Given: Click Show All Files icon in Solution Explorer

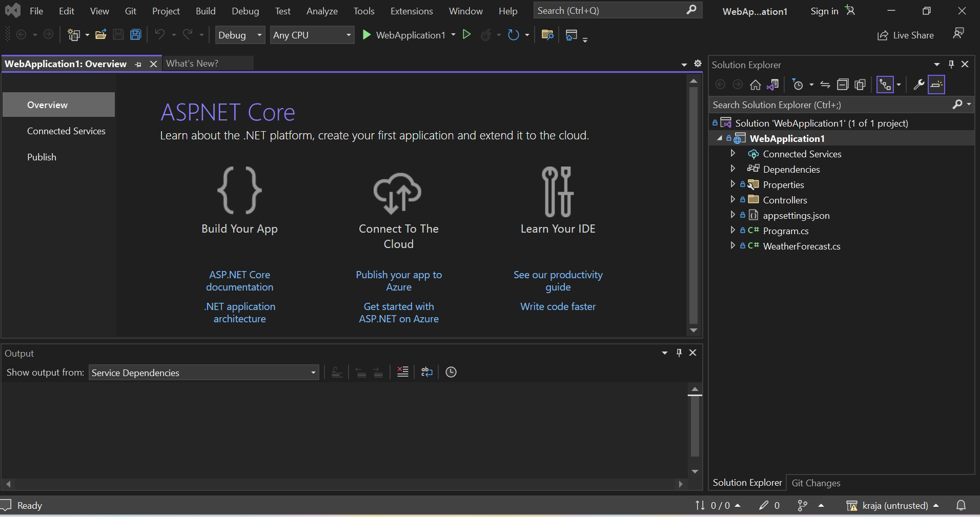Looking at the screenshot, I should [x=860, y=85].
